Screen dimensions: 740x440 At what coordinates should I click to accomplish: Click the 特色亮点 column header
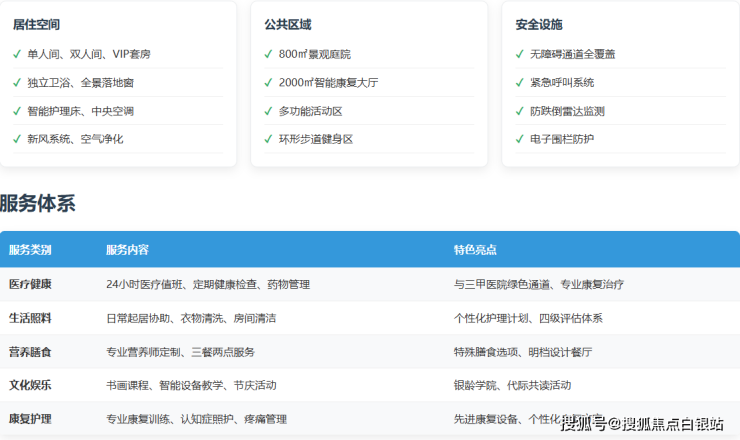(x=475, y=250)
